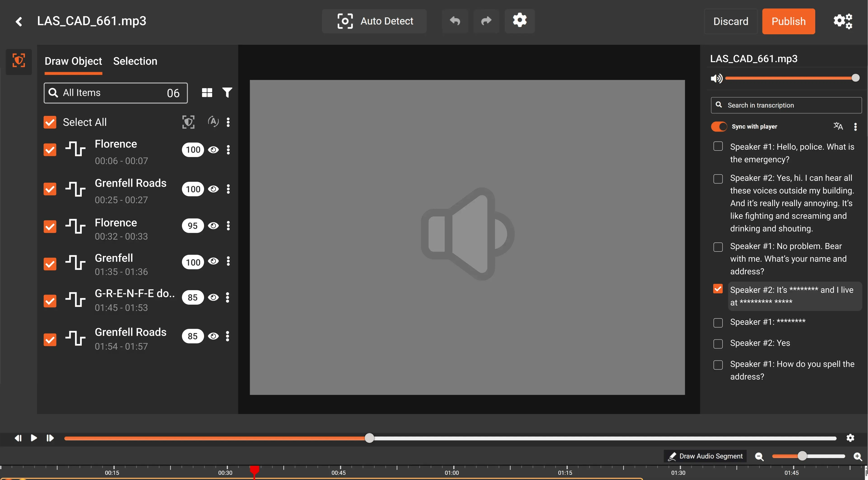Click the translate transcription icon
This screenshot has width=868, height=480.
[838, 126]
